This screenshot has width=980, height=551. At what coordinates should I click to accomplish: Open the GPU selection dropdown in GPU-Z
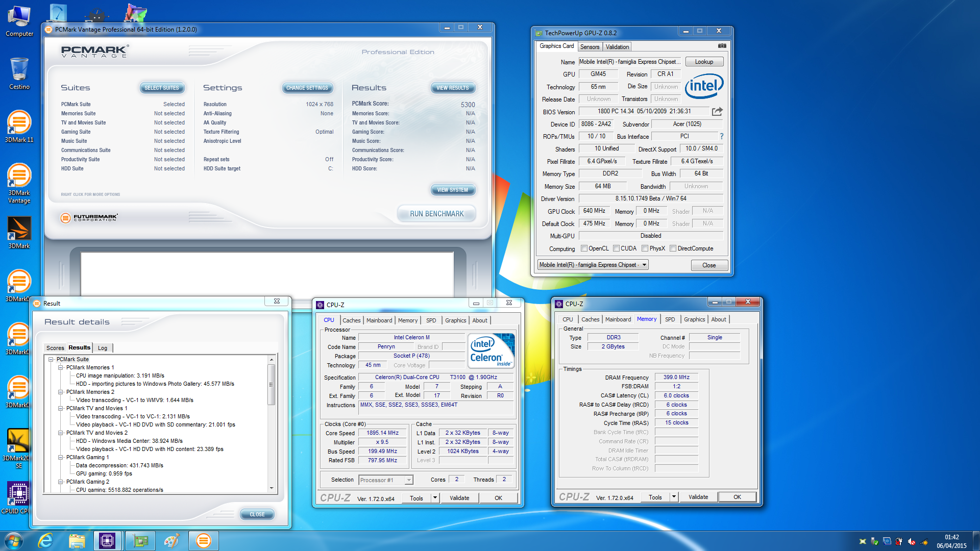coord(593,265)
